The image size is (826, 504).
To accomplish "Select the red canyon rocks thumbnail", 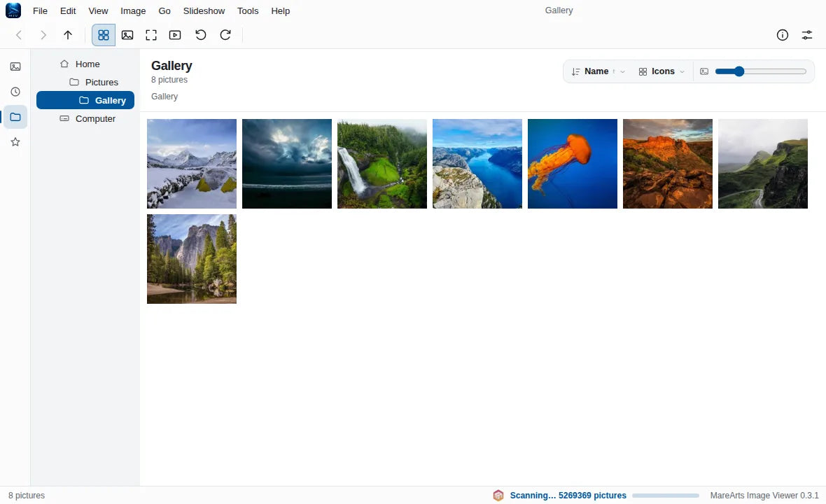I will (667, 164).
